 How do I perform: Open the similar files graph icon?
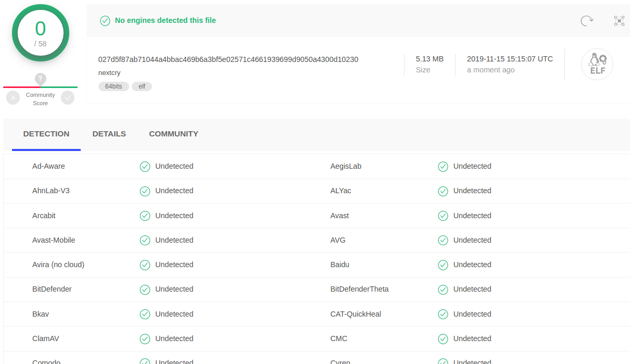point(619,21)
